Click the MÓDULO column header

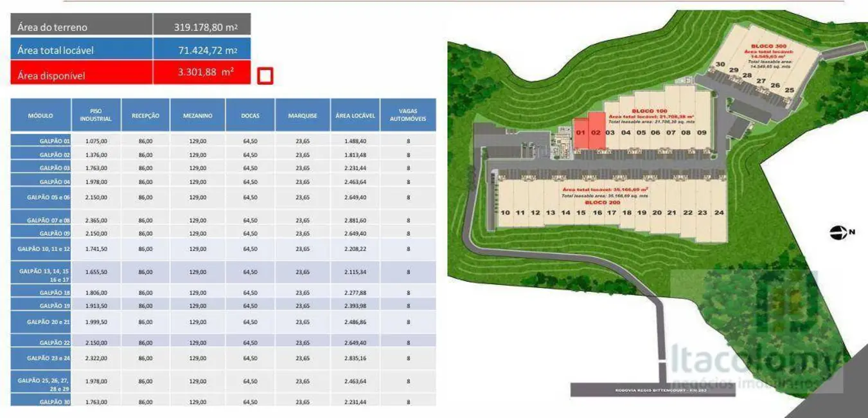coord(40,116)
